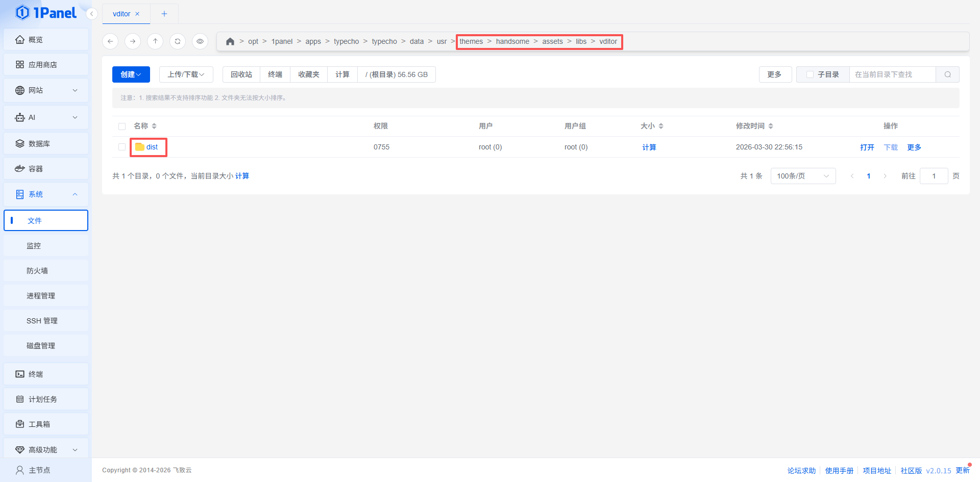The image size is (980, 482).
Task: Refresh the current file listing
Action: (178, 41)
